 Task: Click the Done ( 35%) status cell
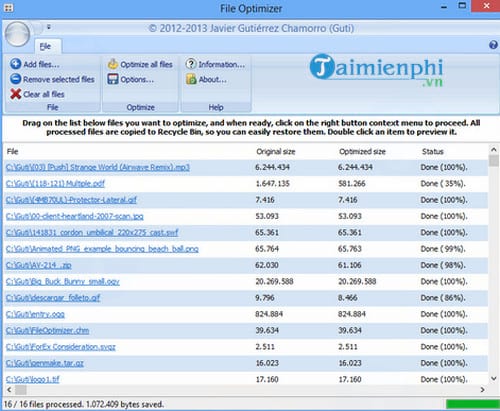(x=442, y=184)
